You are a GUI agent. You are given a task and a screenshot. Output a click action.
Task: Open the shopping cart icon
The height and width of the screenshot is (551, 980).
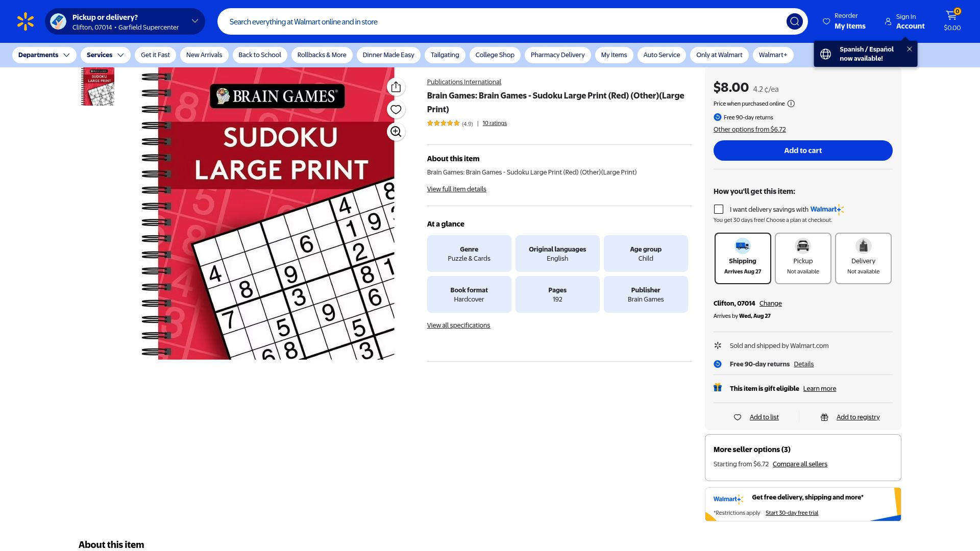pos(952,21)
